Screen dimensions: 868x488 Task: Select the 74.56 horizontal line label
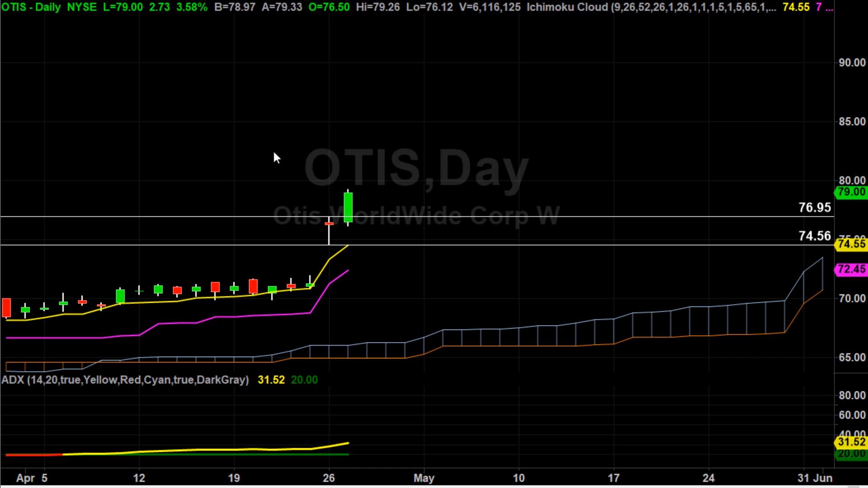pos(815,236)
